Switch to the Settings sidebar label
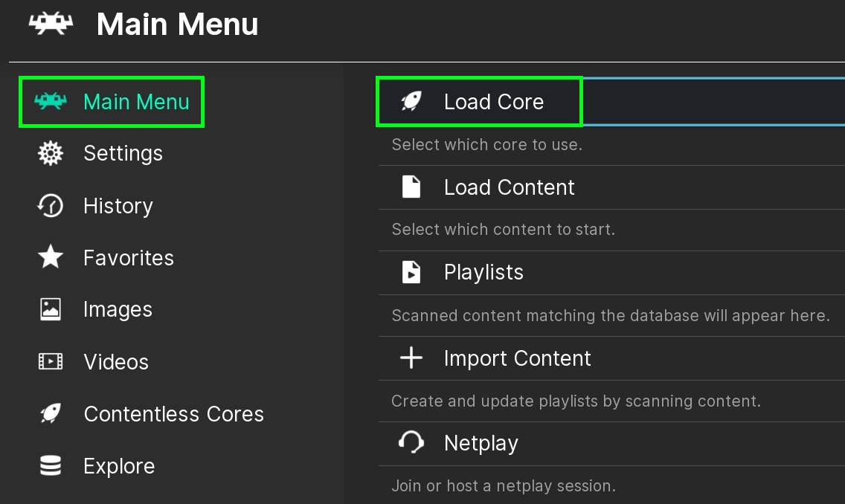 pos(123,153)
